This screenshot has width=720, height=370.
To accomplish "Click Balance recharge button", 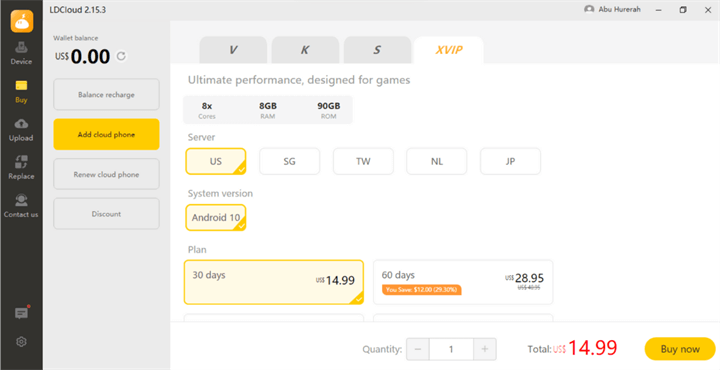I will point(106,95).
